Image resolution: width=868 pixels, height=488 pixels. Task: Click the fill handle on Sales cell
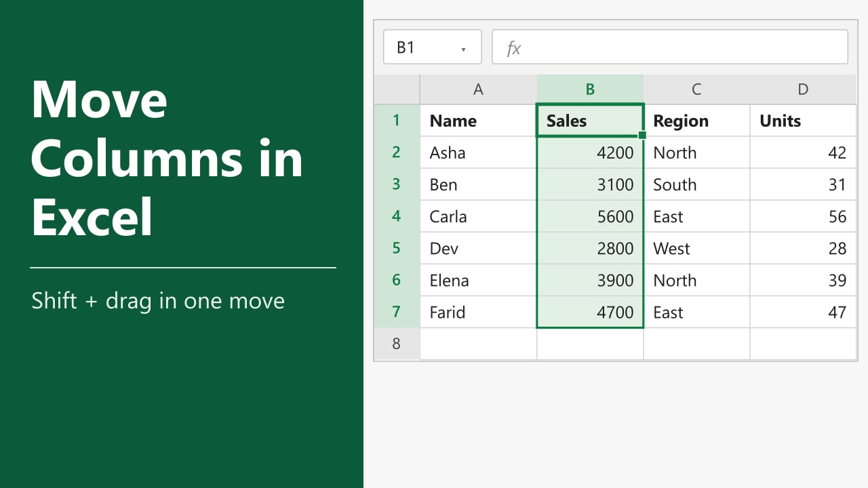tap(642, 135)
